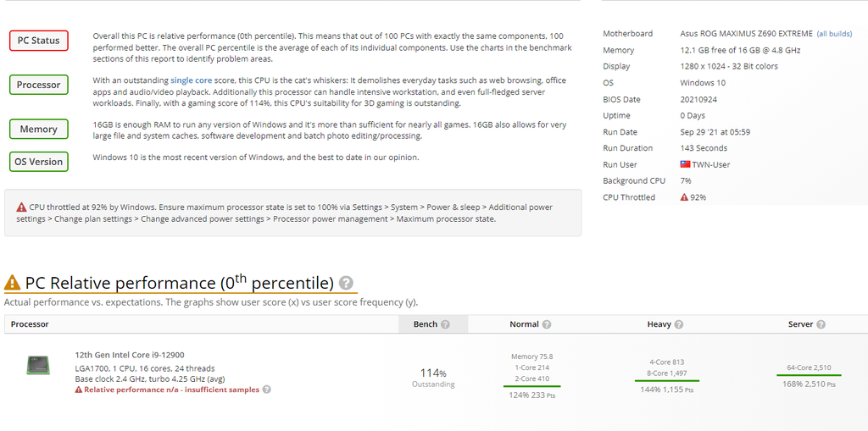Click help icon next to insufficient samples warning
868x431 pixels.
coord(266,390)
